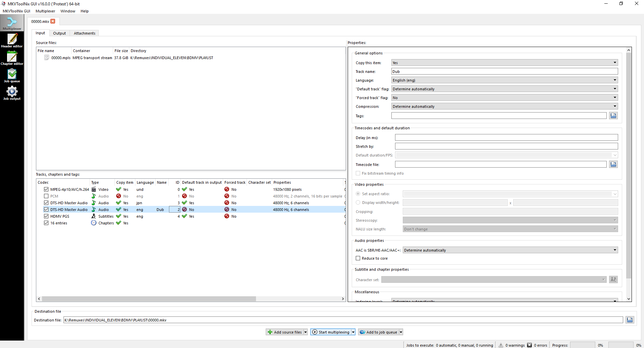
Task: Select the Display width/height radio button
Action: 358,203
